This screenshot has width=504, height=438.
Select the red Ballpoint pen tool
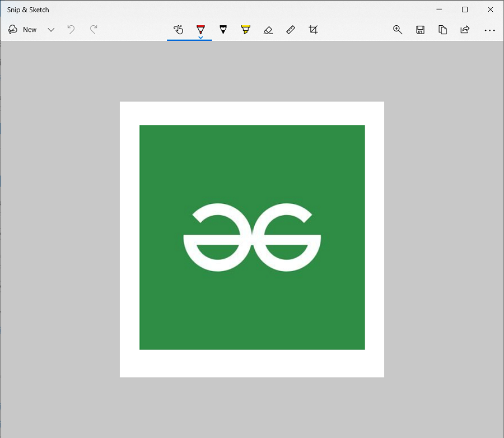(x=200, y=29)
